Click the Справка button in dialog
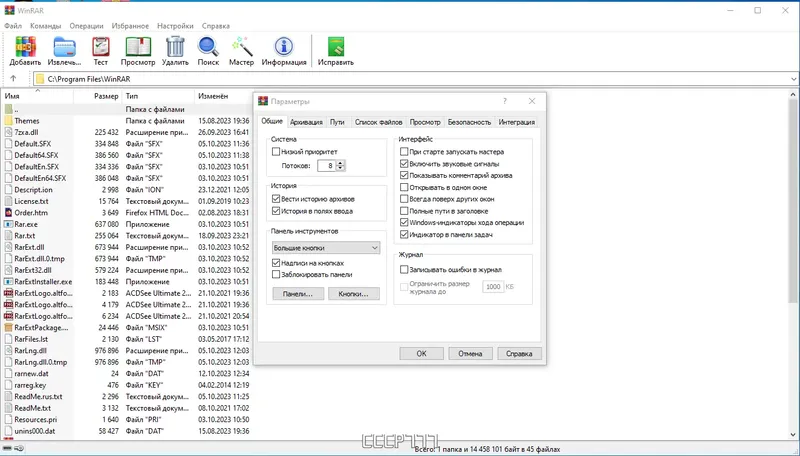The image size is (800, 456). [x=519, y=353]
